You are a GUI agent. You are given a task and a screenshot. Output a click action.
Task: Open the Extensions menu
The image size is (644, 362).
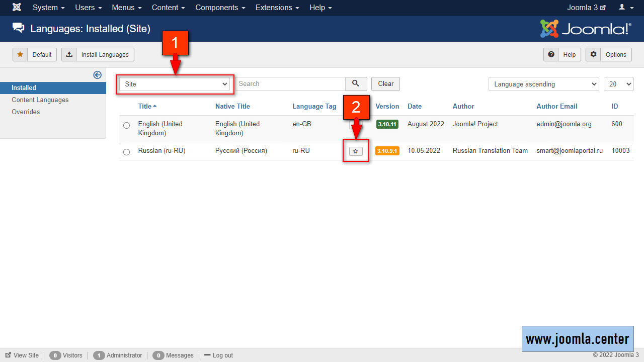tap(277, 8)
